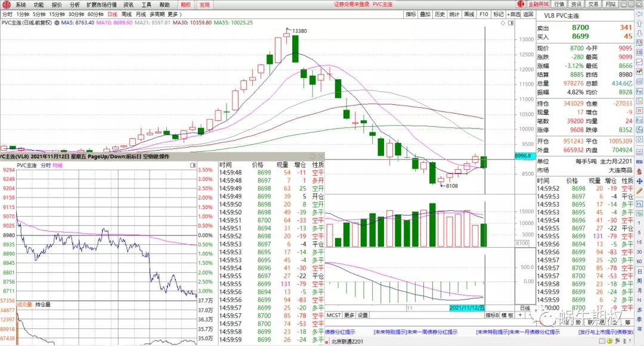
Task: Click the red app logo icon
Action: (6, 4)
